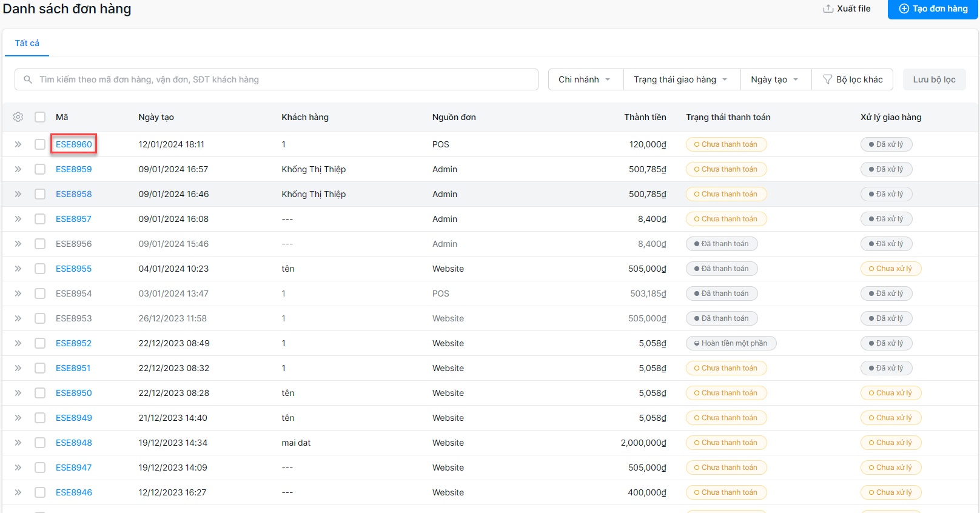Click the magnifier search icon
This screenshot has width=980, height=513.
pos(28,79)
